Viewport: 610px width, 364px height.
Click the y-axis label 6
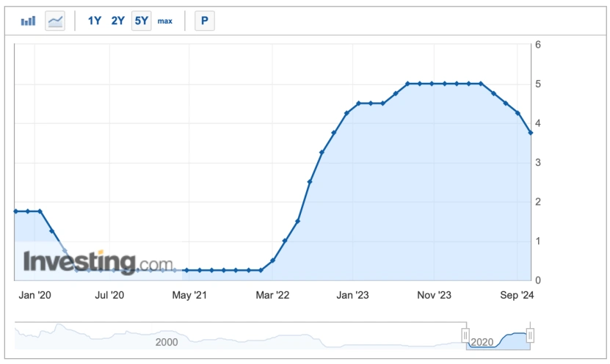point(538,45)
